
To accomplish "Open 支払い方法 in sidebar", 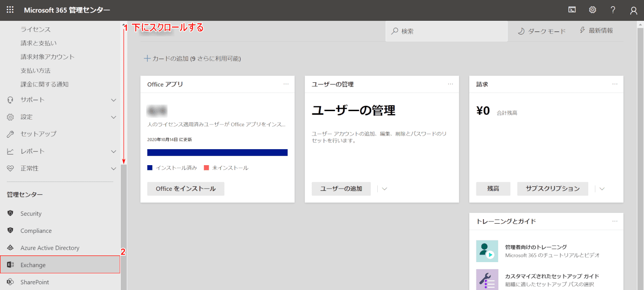I will [35, 70].
